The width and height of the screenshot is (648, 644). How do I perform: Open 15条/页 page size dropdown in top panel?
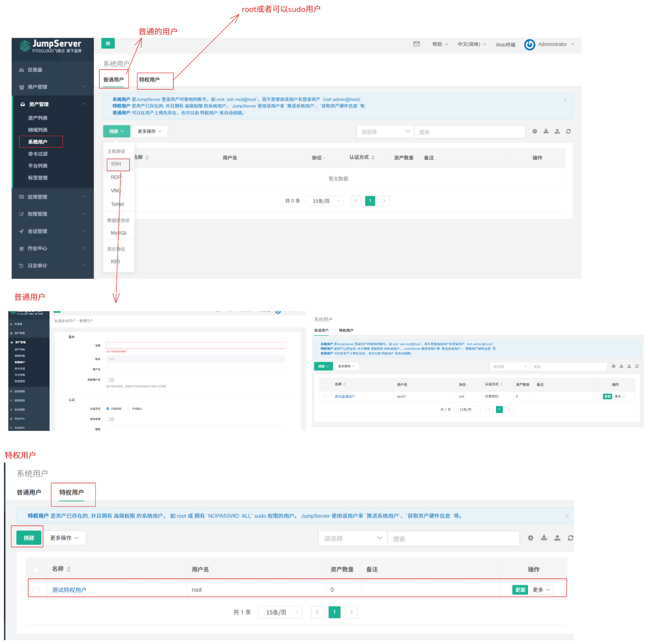(325, 201)
